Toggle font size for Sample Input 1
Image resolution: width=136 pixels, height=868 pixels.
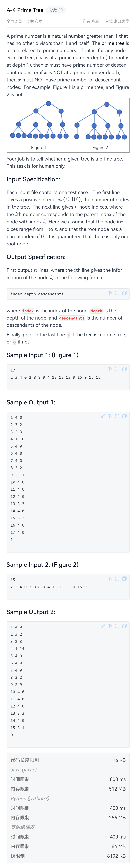110,369
